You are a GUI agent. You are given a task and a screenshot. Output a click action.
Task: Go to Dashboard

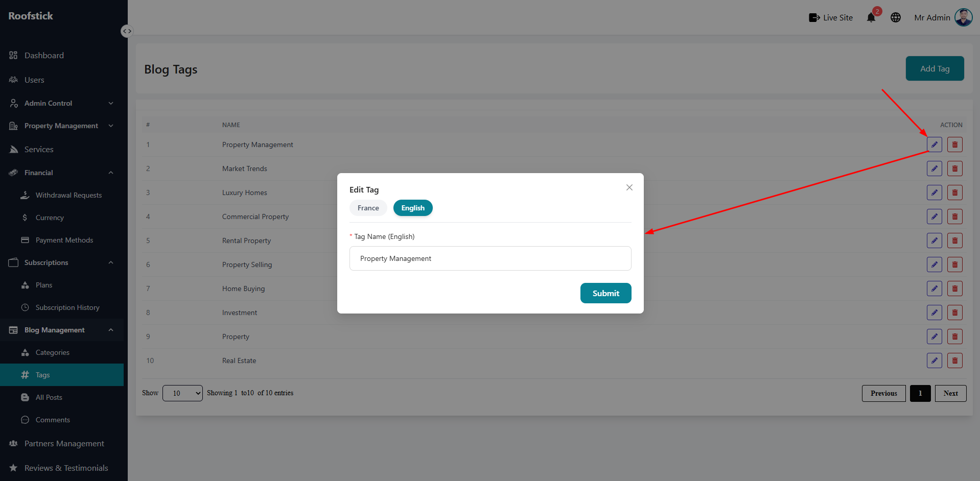pyautogui.click(x=62, y=55)
